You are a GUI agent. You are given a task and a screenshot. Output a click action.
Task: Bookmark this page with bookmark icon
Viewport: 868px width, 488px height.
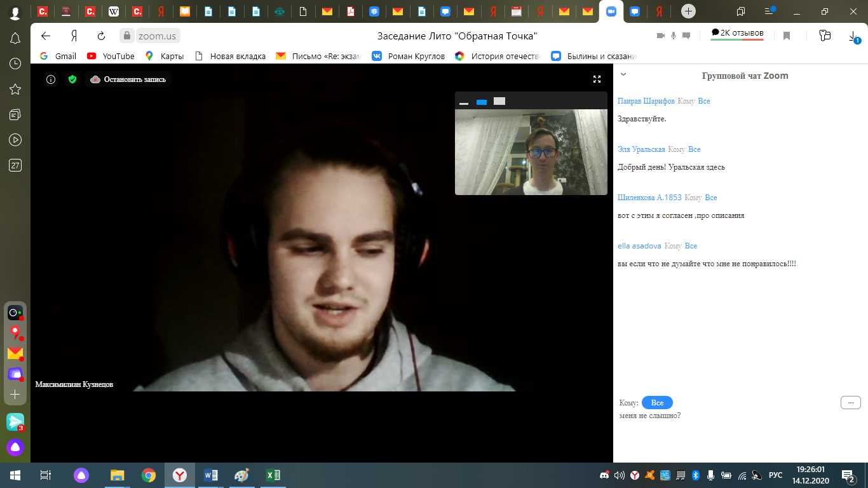786,36
